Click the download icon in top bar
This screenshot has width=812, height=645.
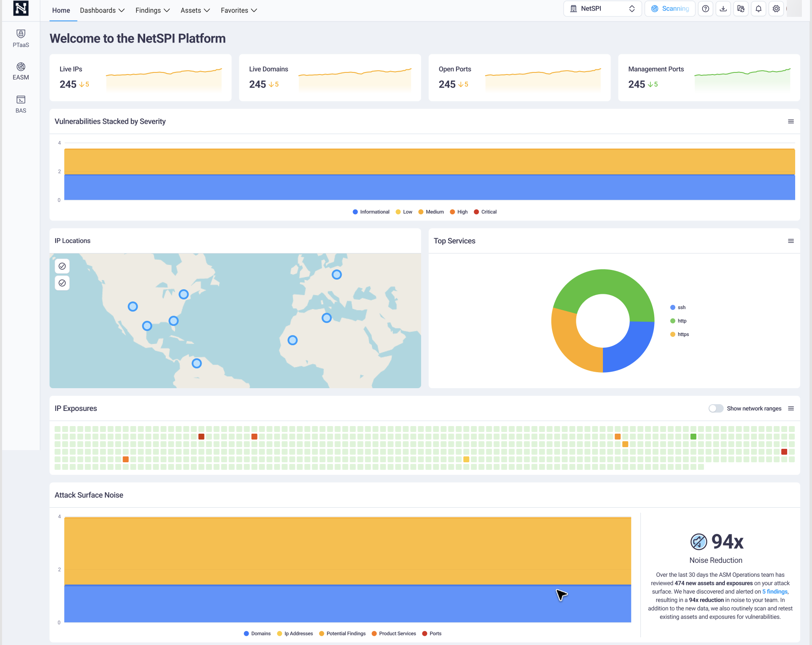click(723, 8)
